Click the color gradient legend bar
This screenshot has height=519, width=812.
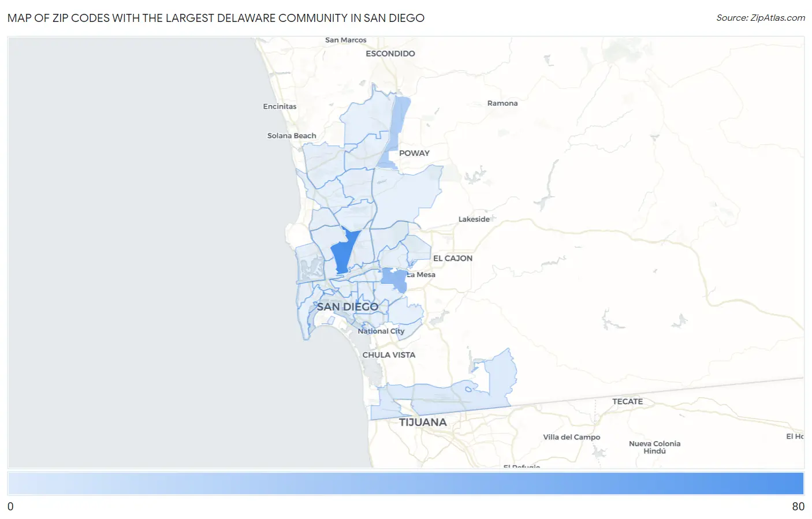pos(406,483)
